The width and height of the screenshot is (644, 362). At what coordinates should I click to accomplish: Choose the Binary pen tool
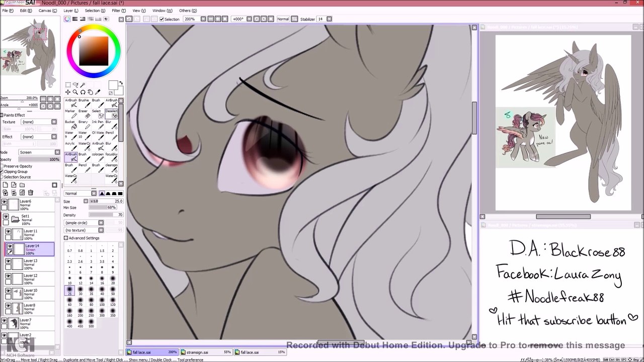click(84, 124)
